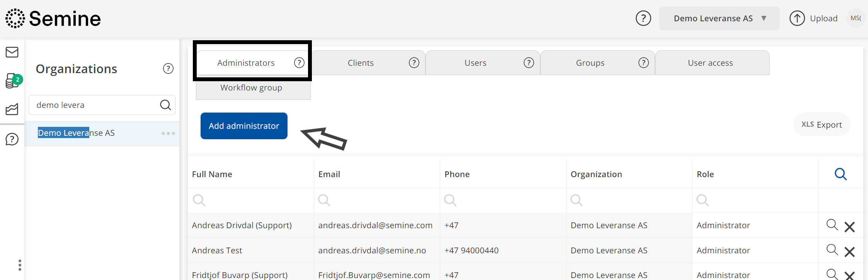This screenshot has width=868, height=280.
Task: Switch to the Workflow group tab
Action: point(252,88)
